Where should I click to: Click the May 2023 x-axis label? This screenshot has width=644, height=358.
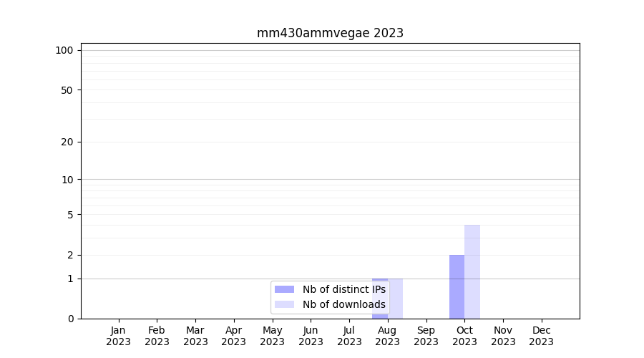click(x=272, y=336)
